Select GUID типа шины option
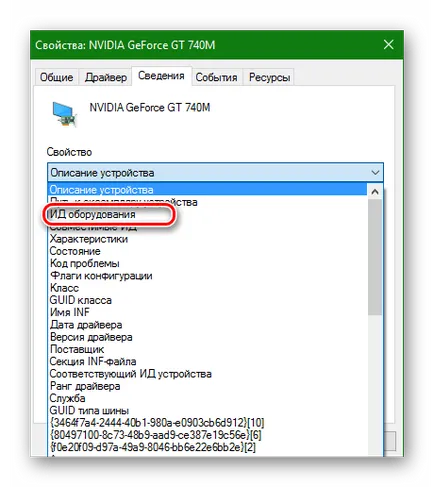Image resolution: width=434 pixels, height=487 pixels. pyautogui.click(x=208, y=411)
